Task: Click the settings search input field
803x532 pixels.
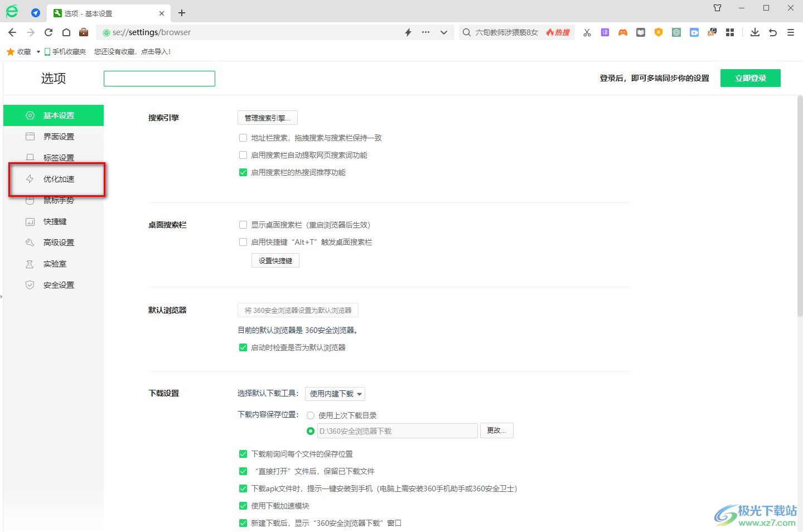Action: click(159, 79)
